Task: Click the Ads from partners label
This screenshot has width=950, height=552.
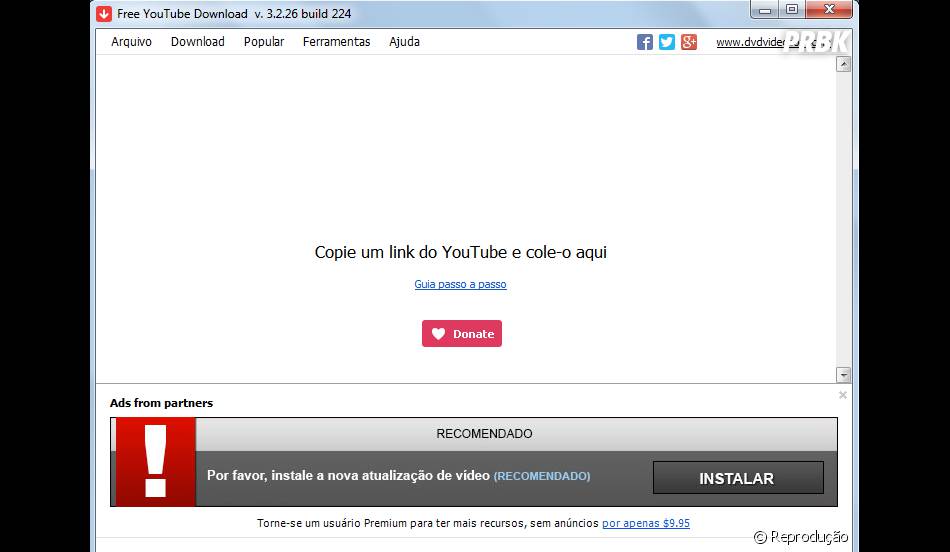Action: [161, 403]
